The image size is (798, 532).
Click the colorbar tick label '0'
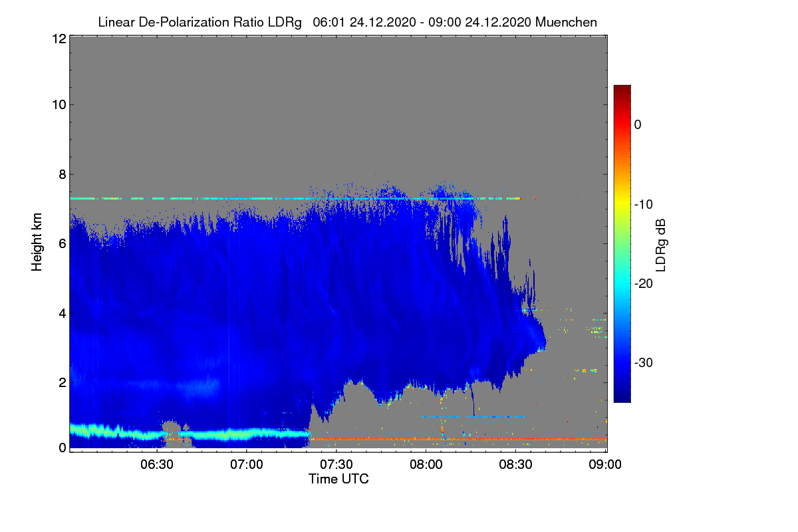[638, 124]
